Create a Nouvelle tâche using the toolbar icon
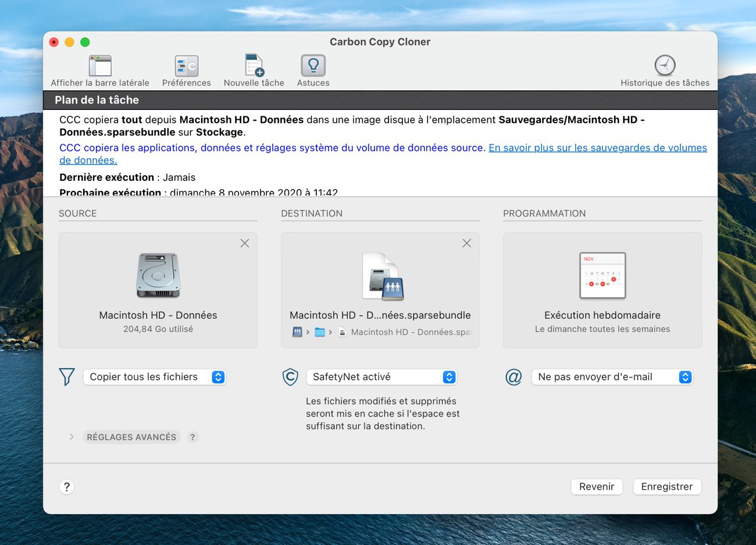This screenshot has height=545, width=756. click(x=254, y=65)
